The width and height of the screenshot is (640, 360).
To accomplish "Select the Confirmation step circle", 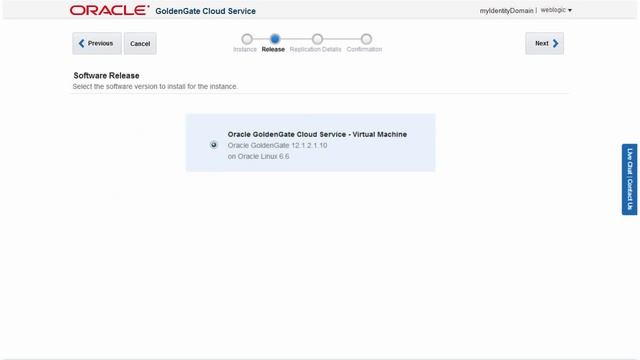I will point(366,39).
